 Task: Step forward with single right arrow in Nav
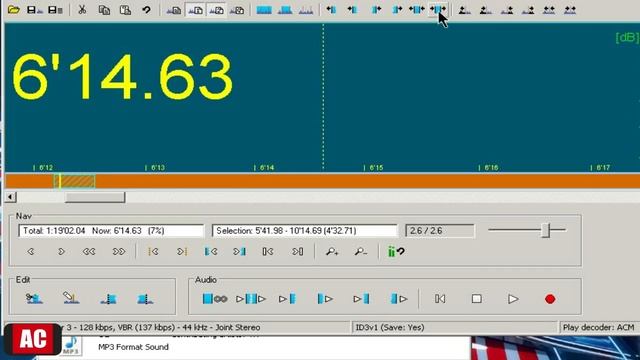click(61, 252)
